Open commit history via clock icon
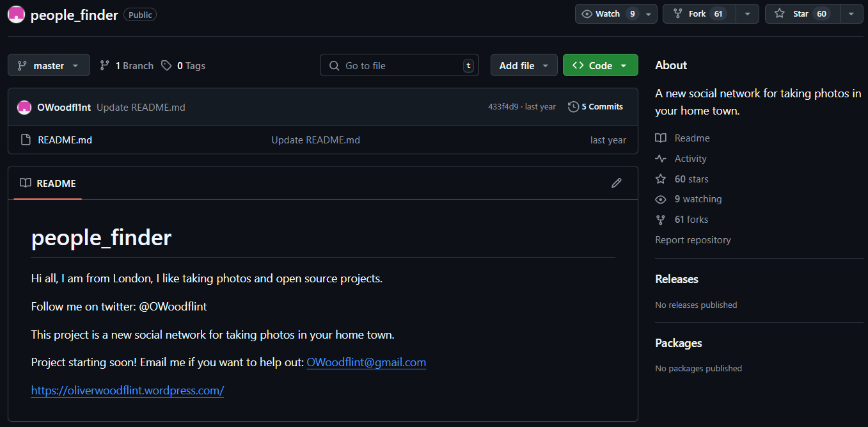Image resolution: width=868 pixels, height=427 pixels. click(x=573, y=107)
